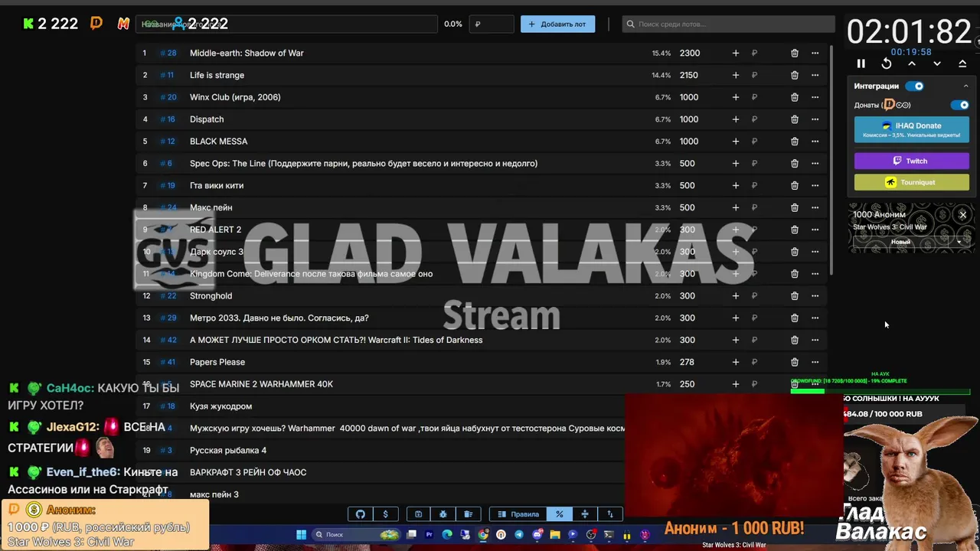Viewport: 980px width, 551px height.
Task: Delete the Warcraft II: Tides of Darkness lot
Action: pyautogui.click(x=794, y=340)
